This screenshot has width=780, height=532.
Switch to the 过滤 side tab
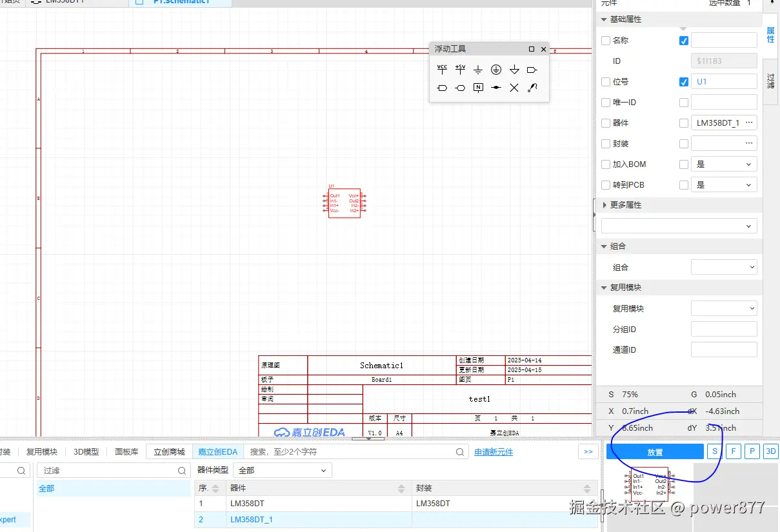770,81
